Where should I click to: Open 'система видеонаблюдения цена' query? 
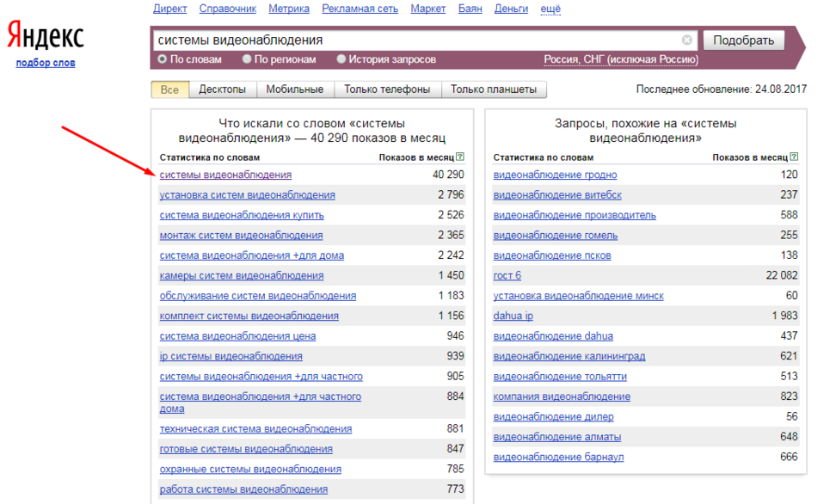[x=237, y=336]
